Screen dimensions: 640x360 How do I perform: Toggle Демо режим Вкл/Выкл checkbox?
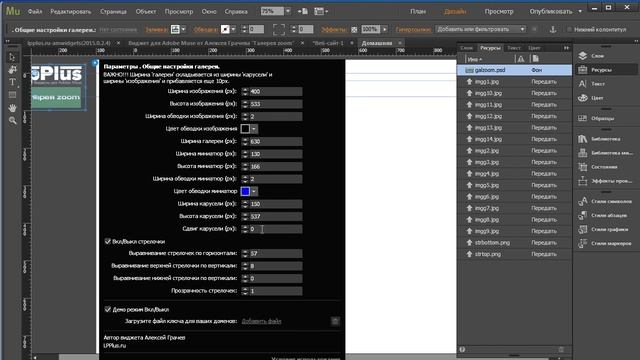point(108,309)
